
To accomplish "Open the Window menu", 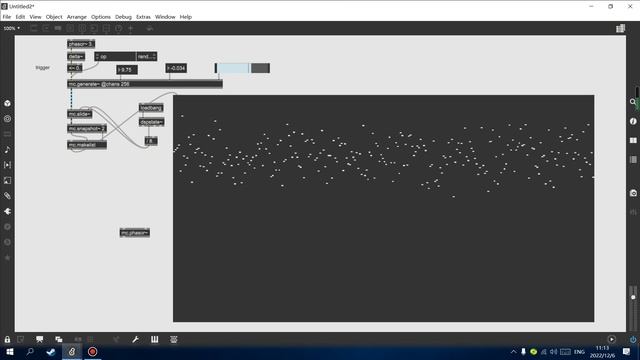I will coord(165,17).
